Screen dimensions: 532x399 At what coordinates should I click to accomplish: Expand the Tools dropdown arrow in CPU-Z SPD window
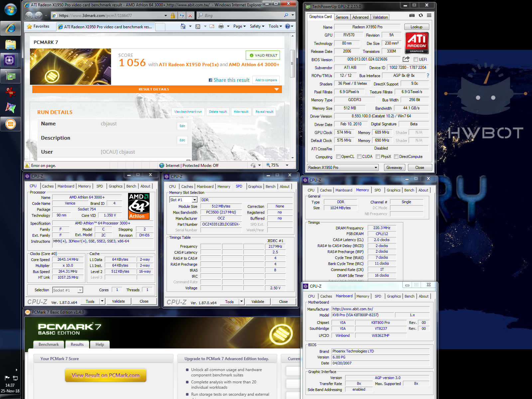242,302
